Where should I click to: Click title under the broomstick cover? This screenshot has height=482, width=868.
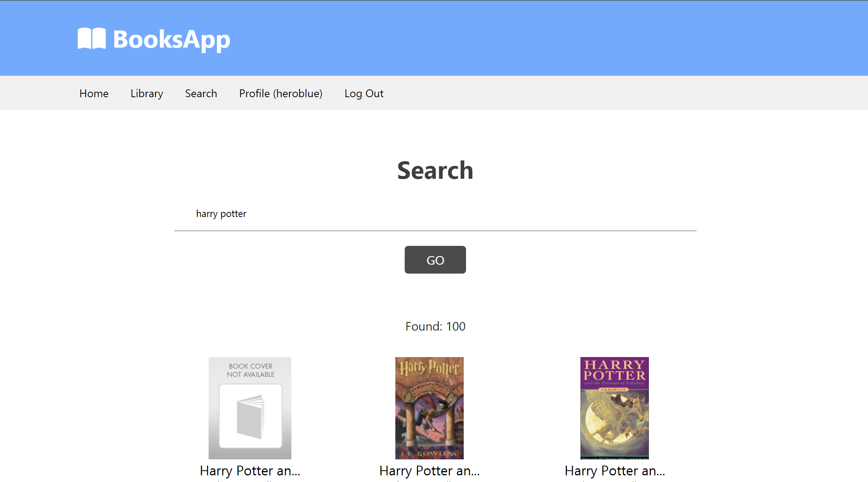[x=429, y=471]
